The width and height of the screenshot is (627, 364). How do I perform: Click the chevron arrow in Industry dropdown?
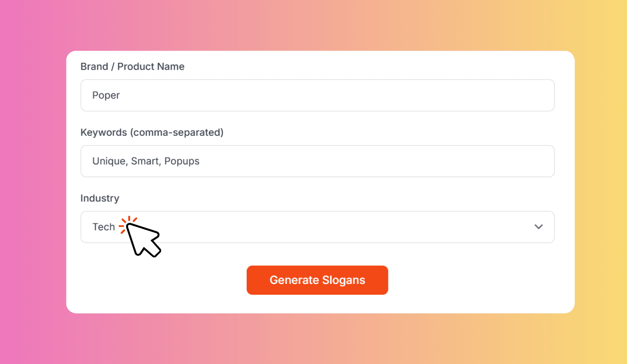click(538, 227)
